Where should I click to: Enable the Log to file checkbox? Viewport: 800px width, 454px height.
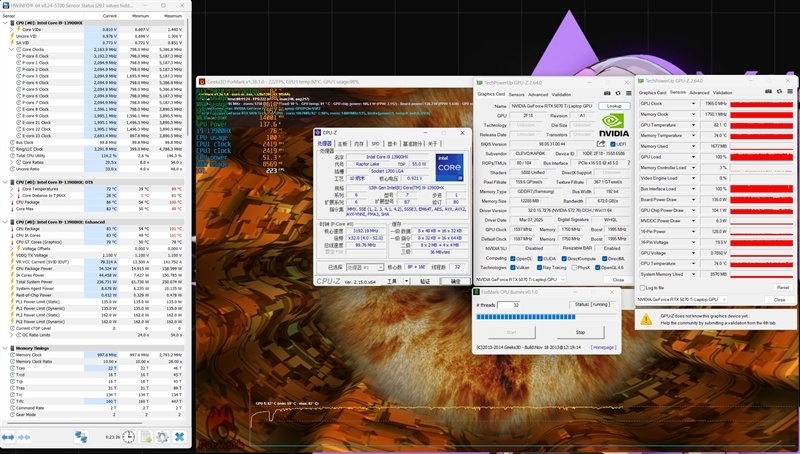(642, 288)
